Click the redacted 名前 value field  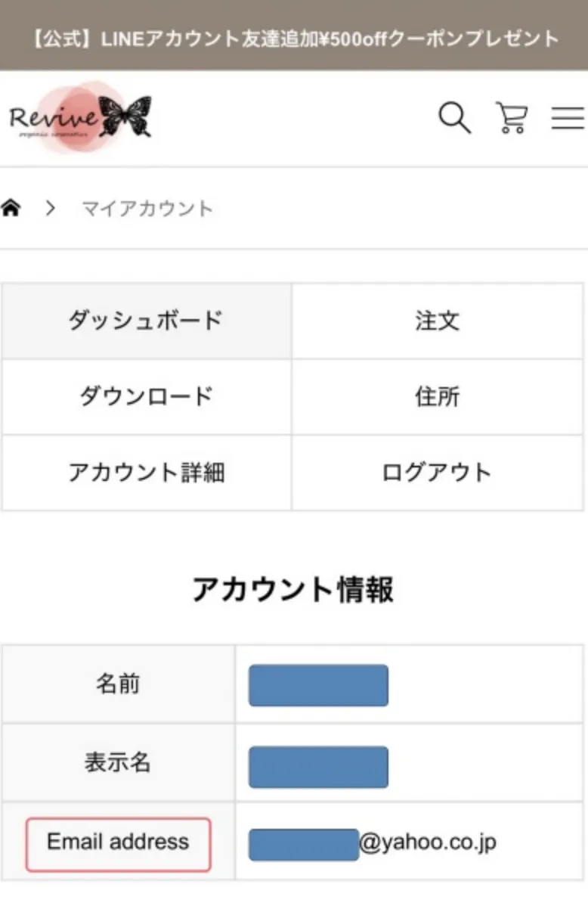(318, 685)
